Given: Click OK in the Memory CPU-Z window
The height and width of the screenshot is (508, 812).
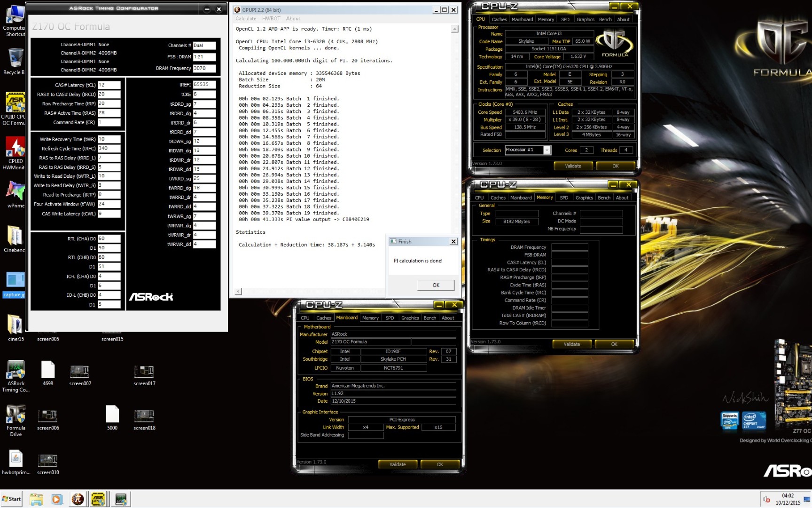Looking at the screenshot, I should [614, 344].
